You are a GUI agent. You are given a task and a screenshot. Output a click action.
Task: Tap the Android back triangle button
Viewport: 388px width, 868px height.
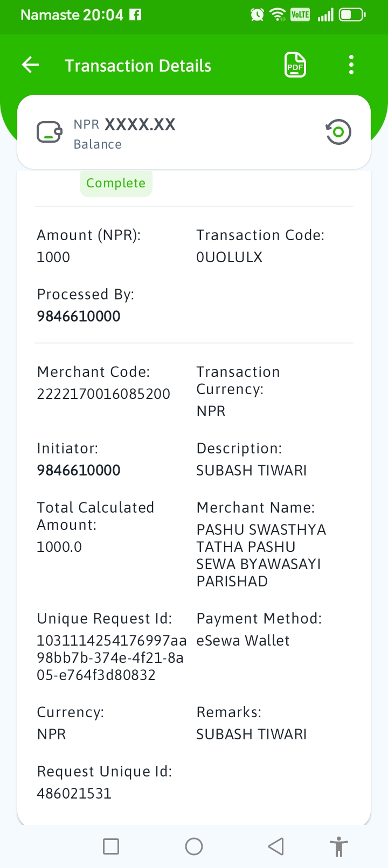[276, 846]
